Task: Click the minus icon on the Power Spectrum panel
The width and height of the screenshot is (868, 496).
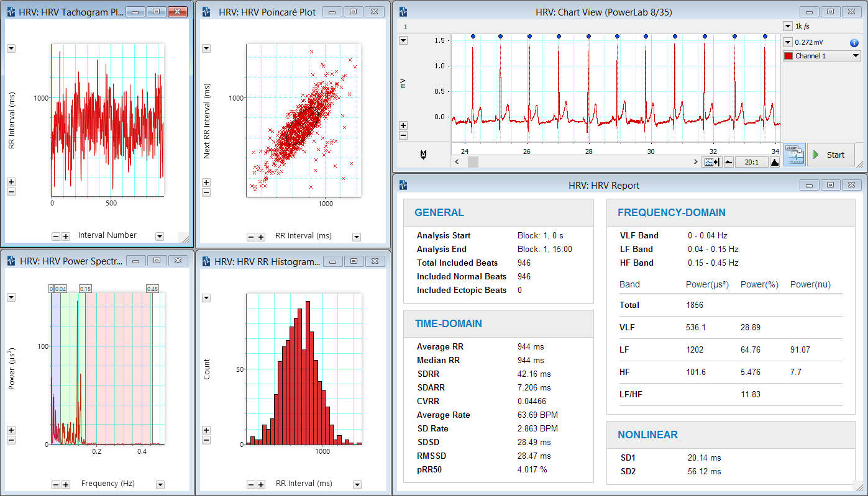Action: tap(11, 440)
